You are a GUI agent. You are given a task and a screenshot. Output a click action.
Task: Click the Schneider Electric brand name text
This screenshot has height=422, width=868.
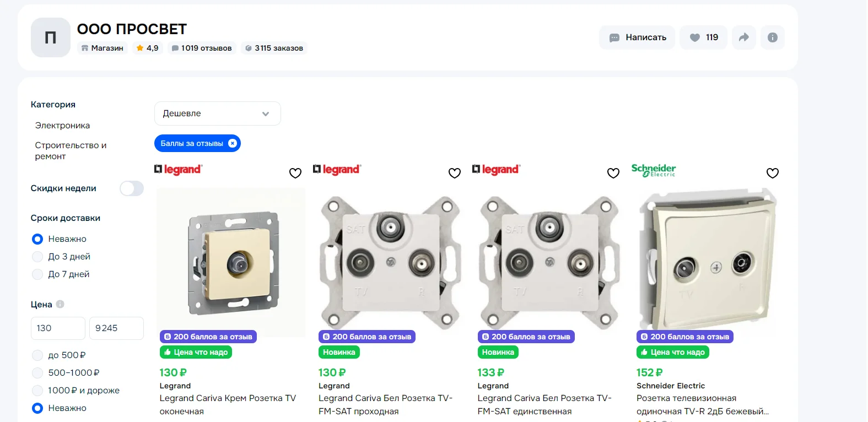(x=671, y=386)
